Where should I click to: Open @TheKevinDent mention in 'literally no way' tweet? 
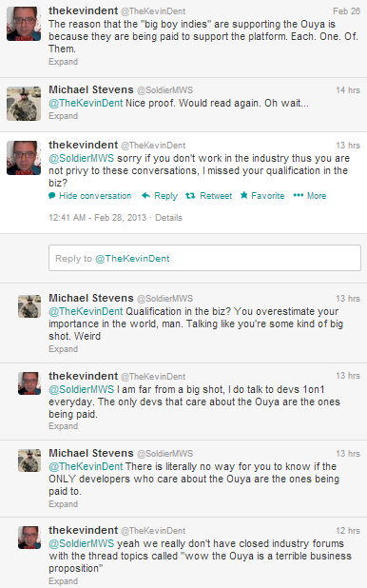point(86,466)
